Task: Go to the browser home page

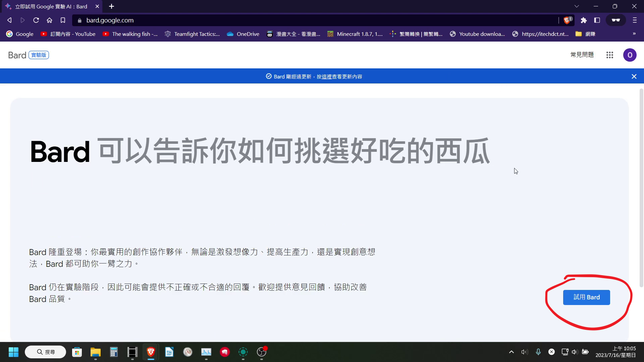Action: (49, 20)
